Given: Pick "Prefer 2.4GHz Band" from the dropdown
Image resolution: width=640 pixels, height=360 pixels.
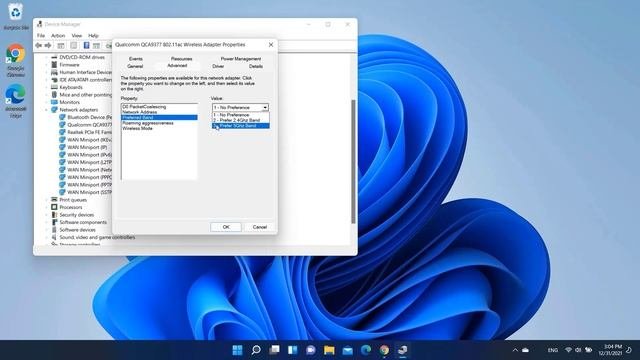Looking at the screenshot, I should 240,120.
